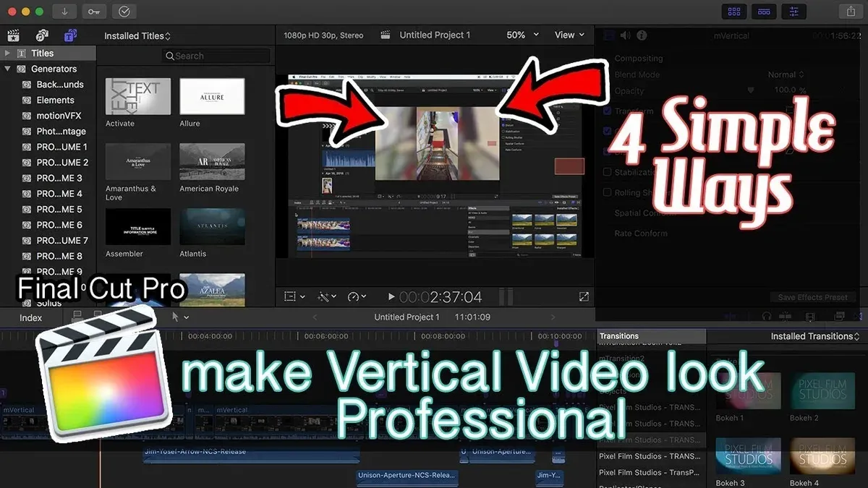The height and width of the screenshot is (488, 868).
Task: Click the timeline history back arrow
Action: pyautogui.click(x=315, y=317)
